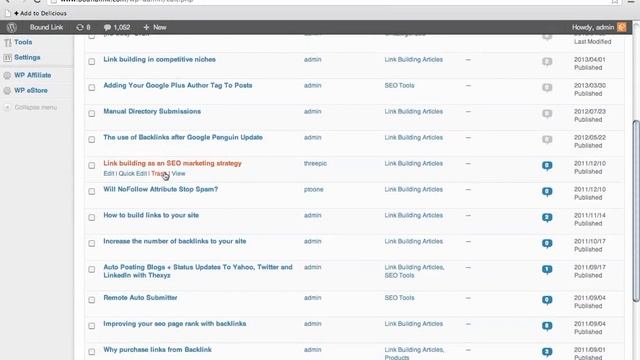
Task: Open post Will NoFollow Attribute Stop Spam?
Action: 160,189
